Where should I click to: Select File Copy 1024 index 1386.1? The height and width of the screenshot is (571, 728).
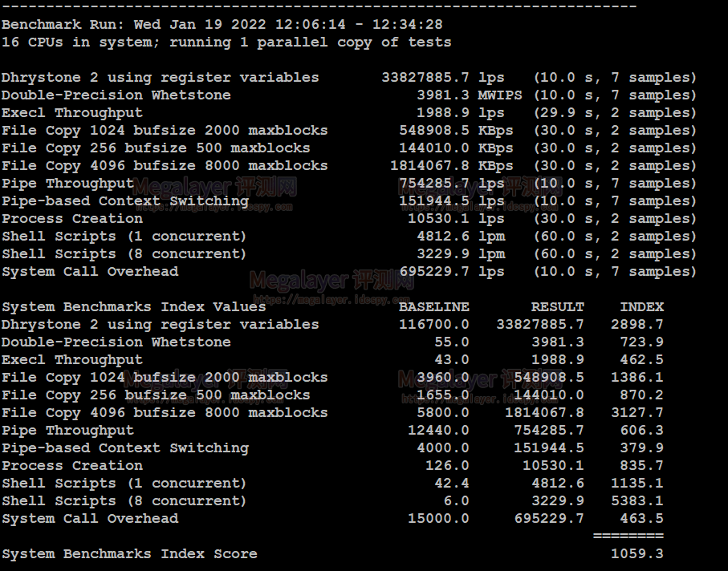click(637, 377)
